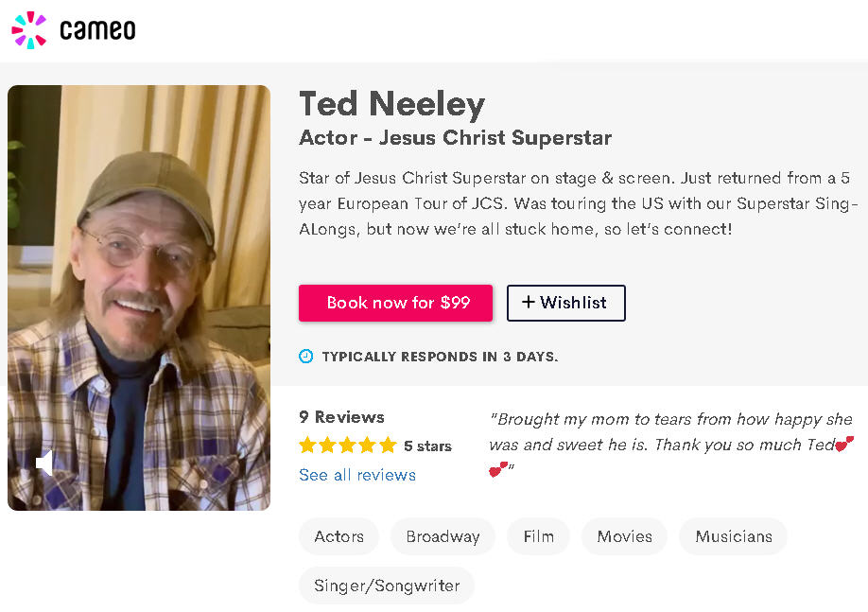
Task: Click the cameo wordmark text
Action: click(x=97, y=31)
